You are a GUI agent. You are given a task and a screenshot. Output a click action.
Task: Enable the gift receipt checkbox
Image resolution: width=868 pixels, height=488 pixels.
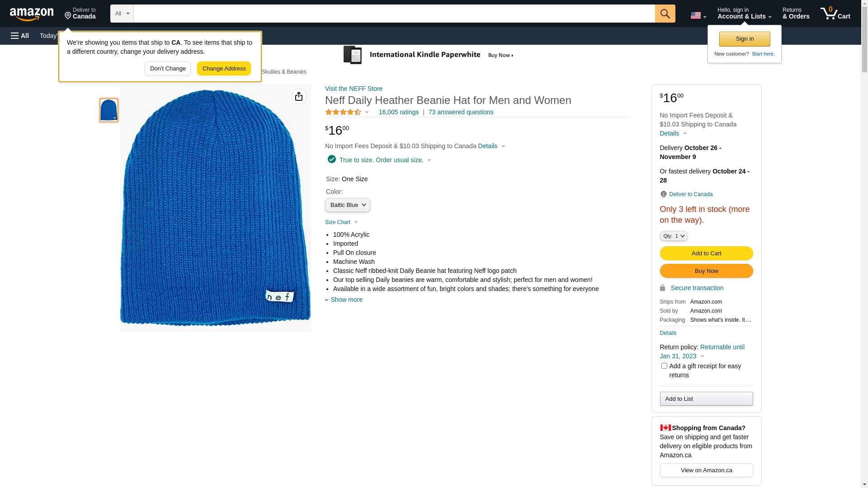click(664, 366)
